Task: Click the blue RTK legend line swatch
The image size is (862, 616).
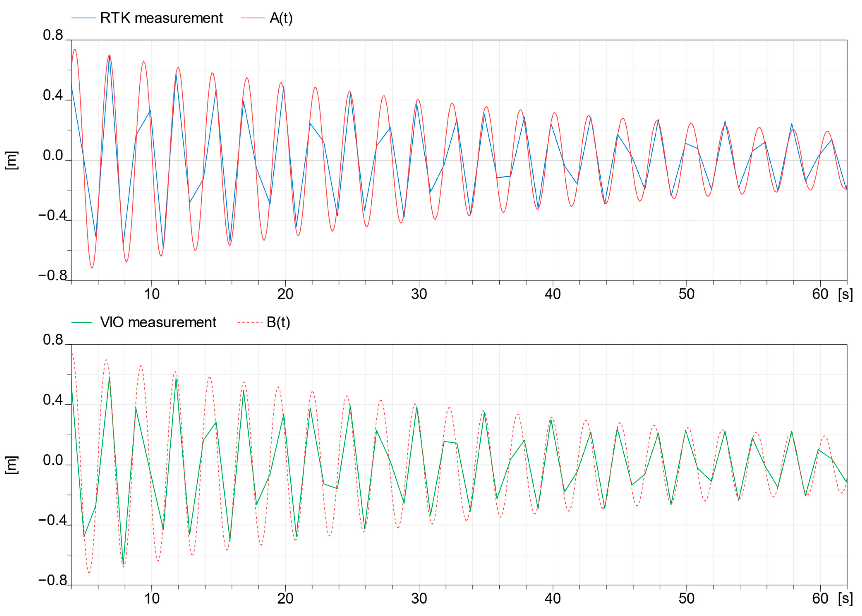Action: click(x=84, y=18)
